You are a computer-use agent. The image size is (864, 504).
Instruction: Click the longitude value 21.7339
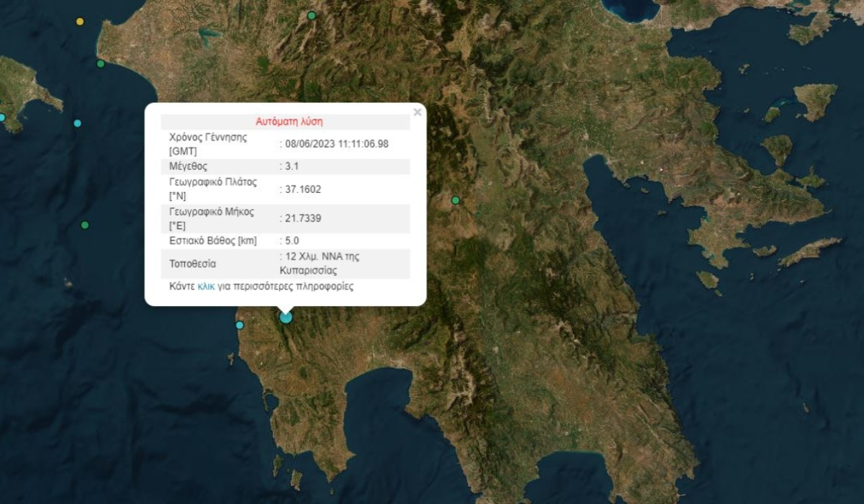(x=302, y=219)
